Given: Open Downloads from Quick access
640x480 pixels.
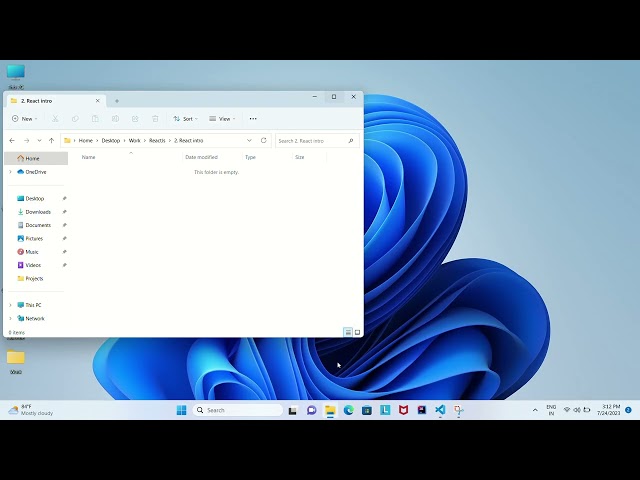Looking at the screenshot, I should point(36,212).
